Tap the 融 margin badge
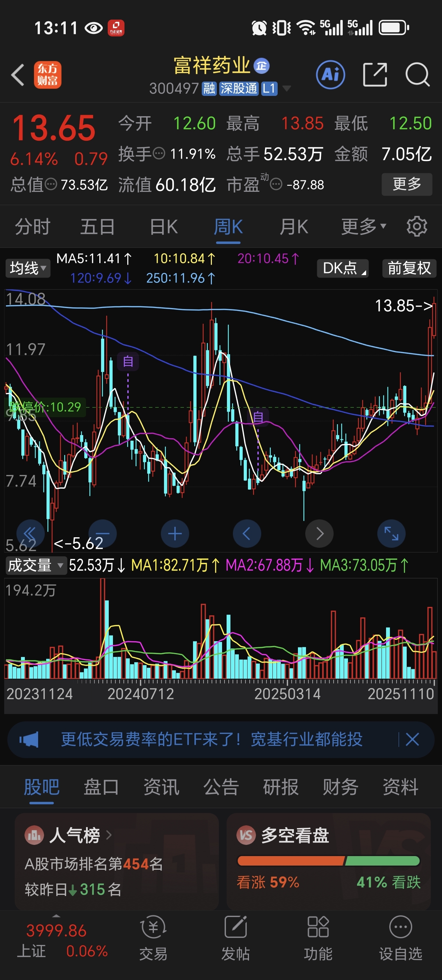Viewport: 442px width, 980px height. [209, 89]
